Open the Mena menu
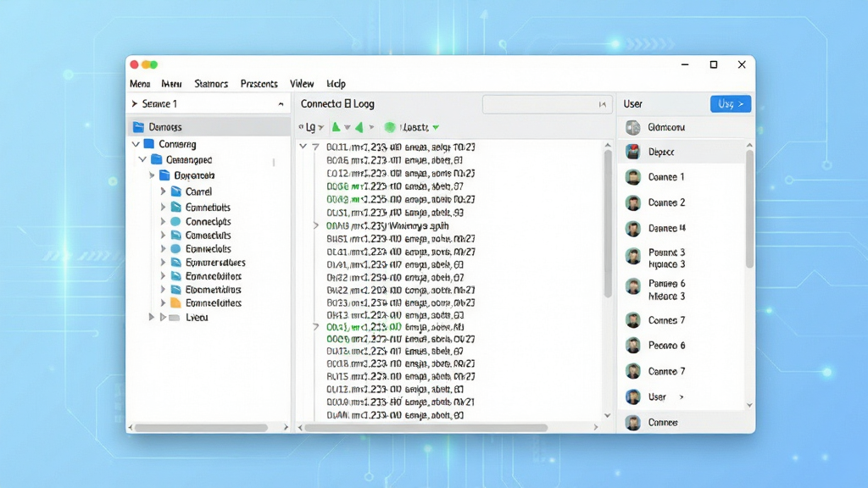The width and height of the screenshot is (868, 488). pyautogui.click(x=140, y=84)
